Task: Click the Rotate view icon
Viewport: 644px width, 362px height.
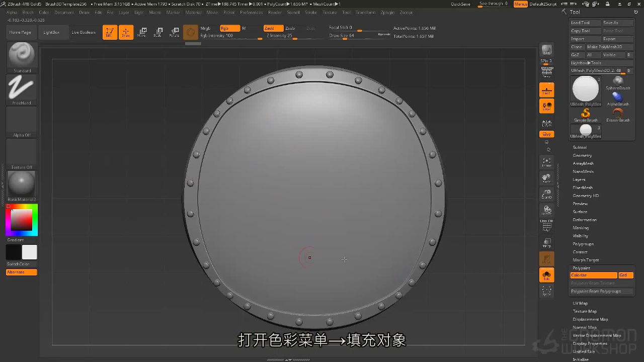Action: (x=546, y=210)
